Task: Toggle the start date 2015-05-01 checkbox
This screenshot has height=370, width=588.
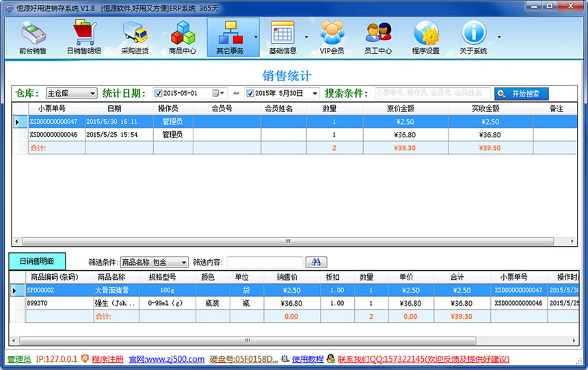Action: pyautogui.click(x=159, y=94)
